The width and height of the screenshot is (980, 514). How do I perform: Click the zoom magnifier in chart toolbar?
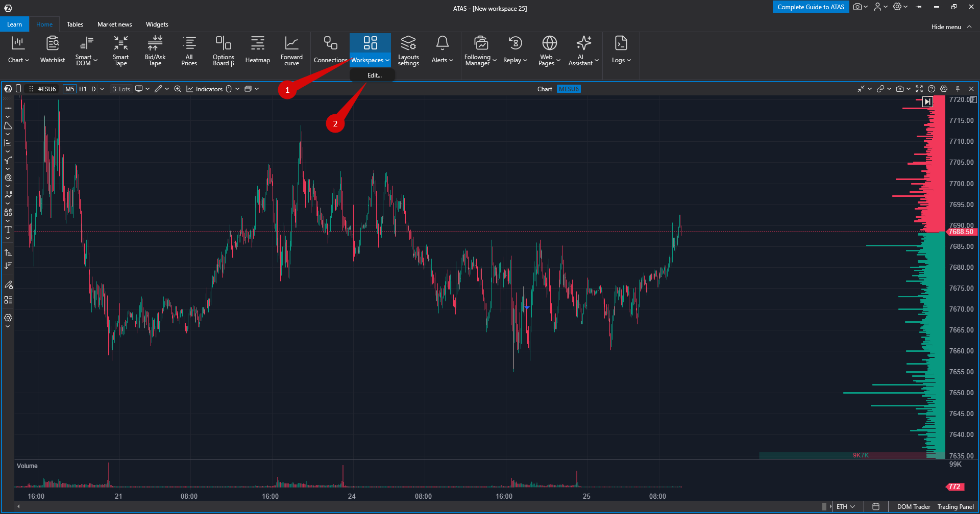point(178,89)
